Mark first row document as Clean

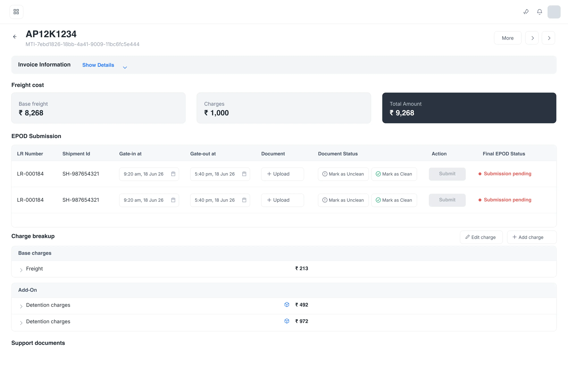click(x=394, y=174)
